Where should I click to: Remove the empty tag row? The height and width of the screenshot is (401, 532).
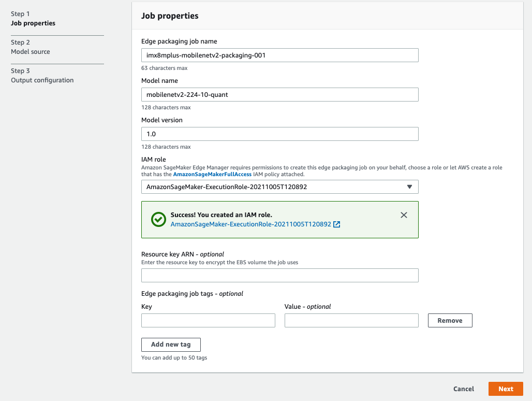coord(450,321)
